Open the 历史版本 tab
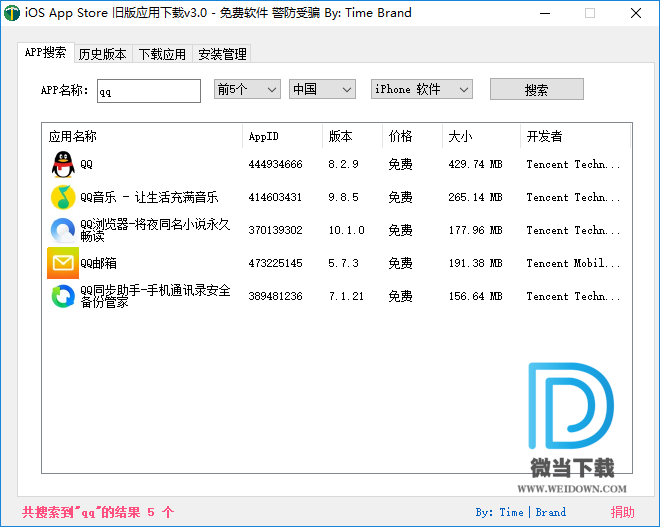The height and width of the screenshot is (527, 660). coord(102,54)
